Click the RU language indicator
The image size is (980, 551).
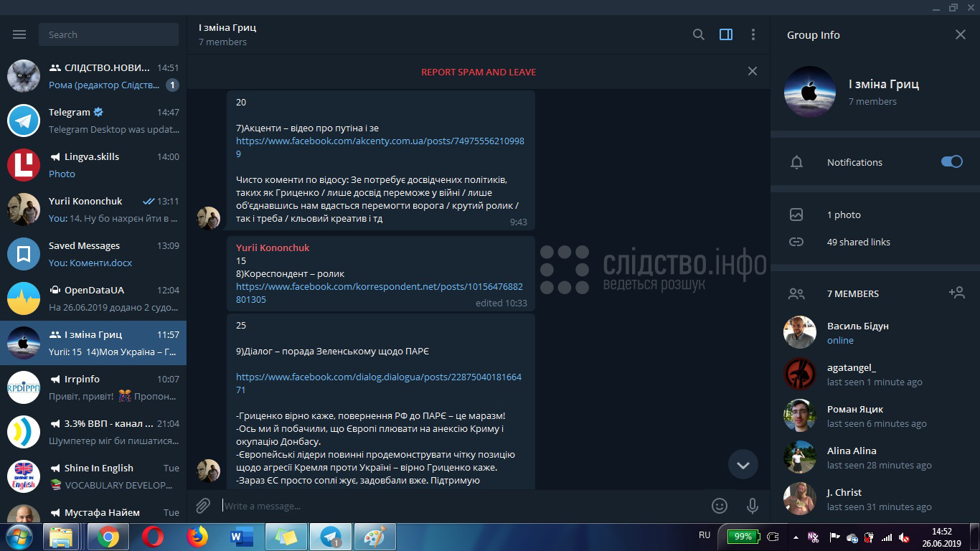click(705, 535)
